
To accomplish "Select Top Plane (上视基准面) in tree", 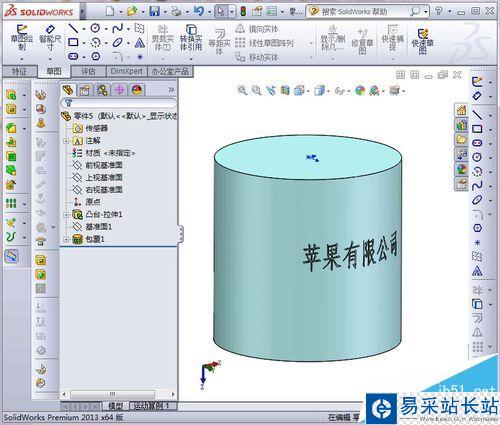I will [98, 178].
